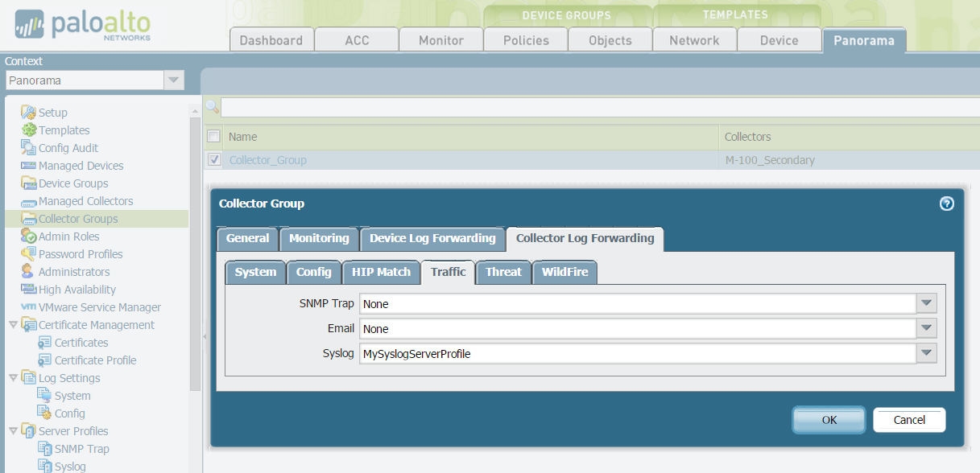Click the Collector Groups folder icon

click(29, 219)
